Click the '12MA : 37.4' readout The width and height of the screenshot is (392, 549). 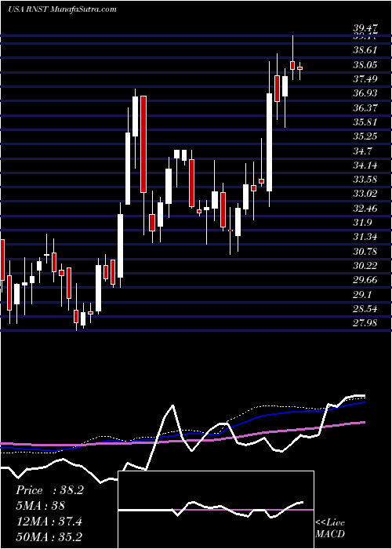pos(49,522)
